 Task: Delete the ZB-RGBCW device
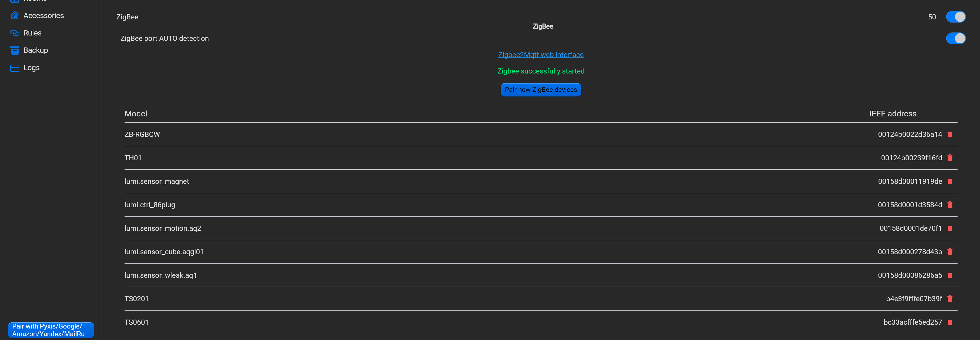tap(950, 134)
